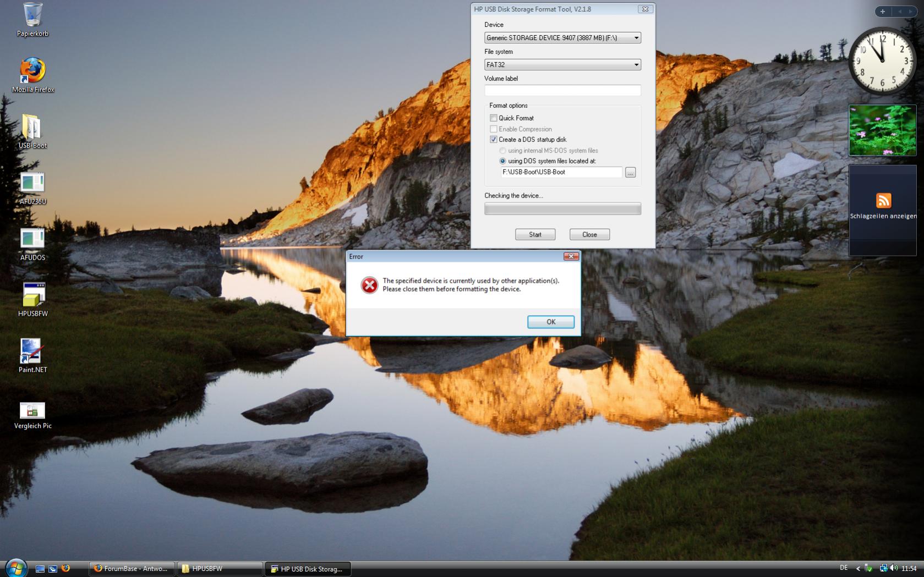Click the Switch between windows quick launch icon

click(52, 569)
